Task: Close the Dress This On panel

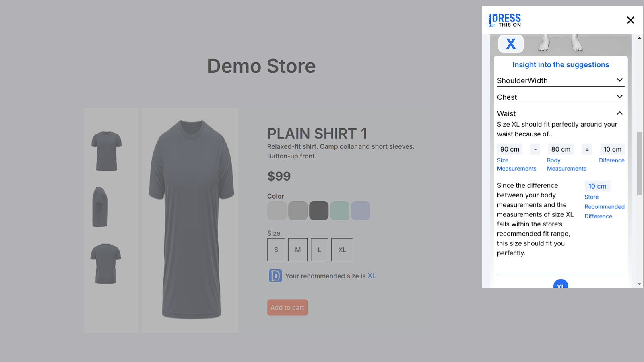Action: 630,20
